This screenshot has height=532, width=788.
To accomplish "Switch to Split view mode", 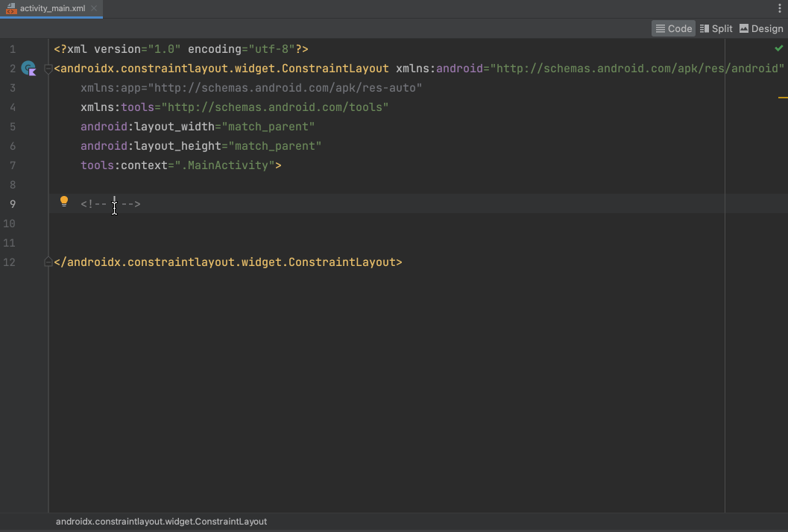I will coord(716,28).
